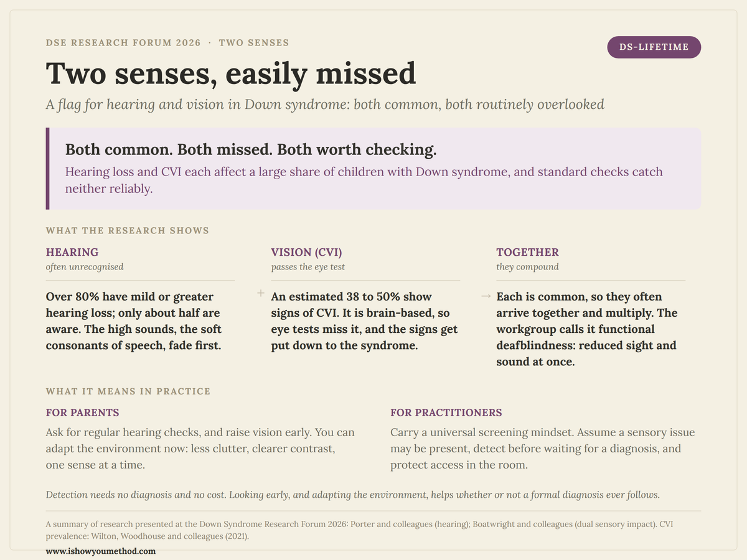
Task: Click the DSE RESEARCH FORUM 2026 header label
Action: click(123, 43)
